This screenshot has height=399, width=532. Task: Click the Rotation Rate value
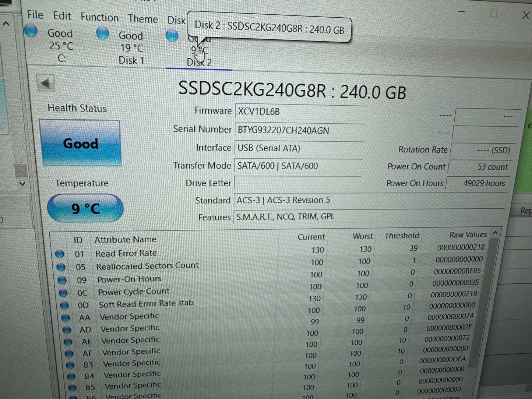point(482,150)
